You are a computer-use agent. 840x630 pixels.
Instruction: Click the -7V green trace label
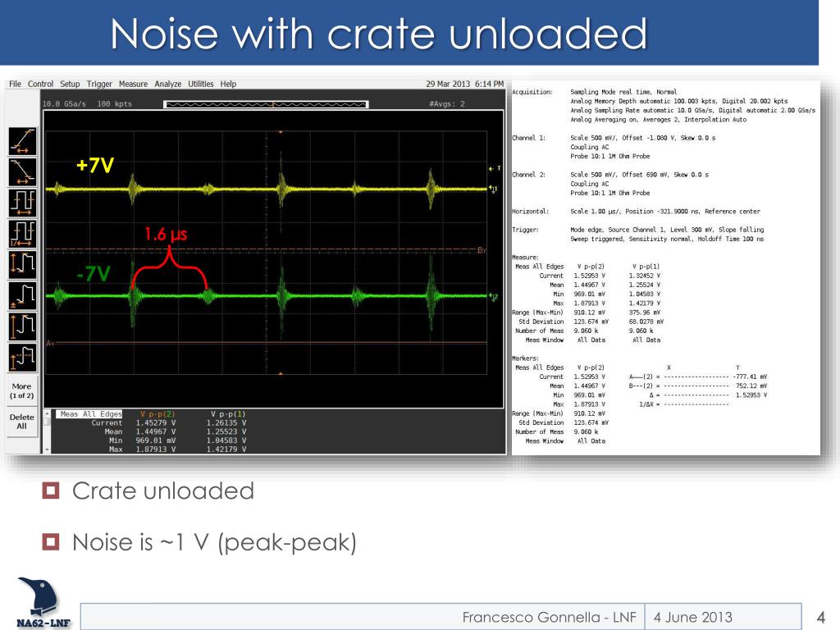[x=94, y=274]
